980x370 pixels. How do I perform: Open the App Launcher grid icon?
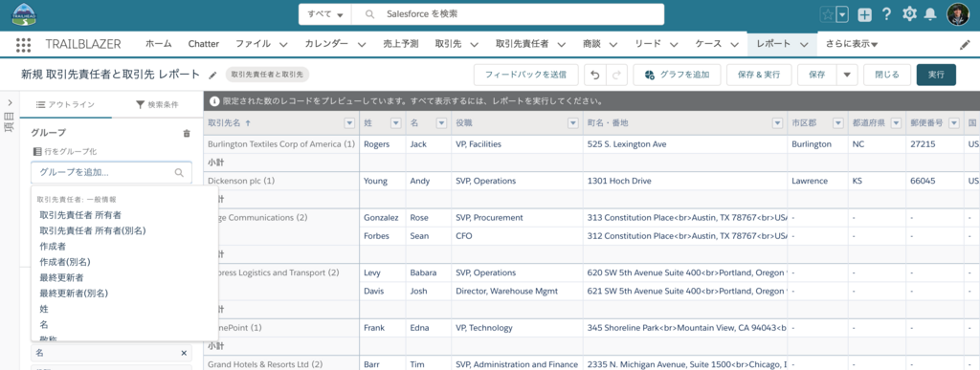click(x=23, y=44)
